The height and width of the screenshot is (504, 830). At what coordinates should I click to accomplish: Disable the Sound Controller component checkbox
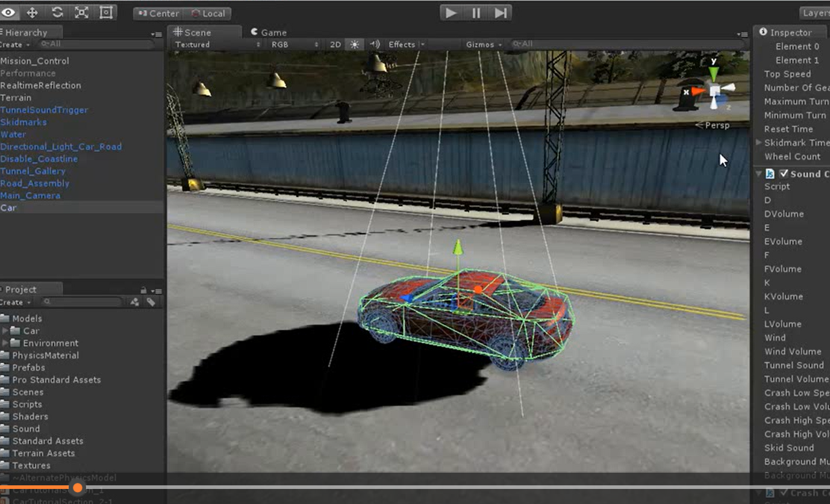point(784,173)
